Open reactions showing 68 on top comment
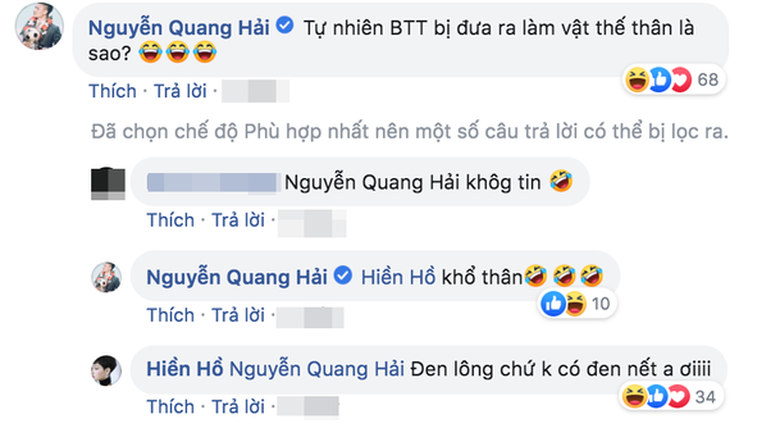Image resolution: width=780 pixels, height=428 pixels. pyautogui.click(x=673, y=80)
